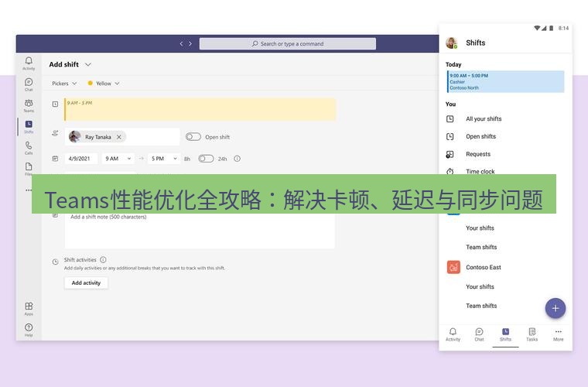The width and height of the screenshot is (588, 387).
Task: Open the Pickers group dropdown
Action: (x=64, y=84)
